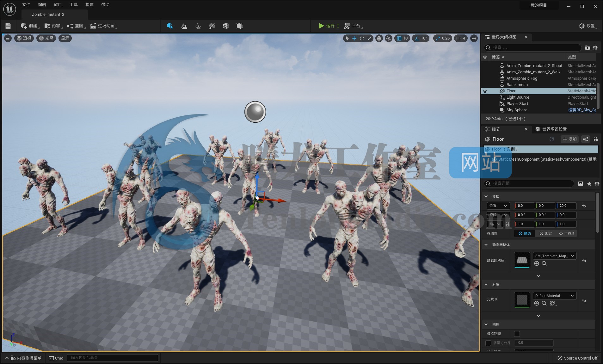Switch to Foliage mode icon
Screen dimensions: 603x364
(198, 26)
